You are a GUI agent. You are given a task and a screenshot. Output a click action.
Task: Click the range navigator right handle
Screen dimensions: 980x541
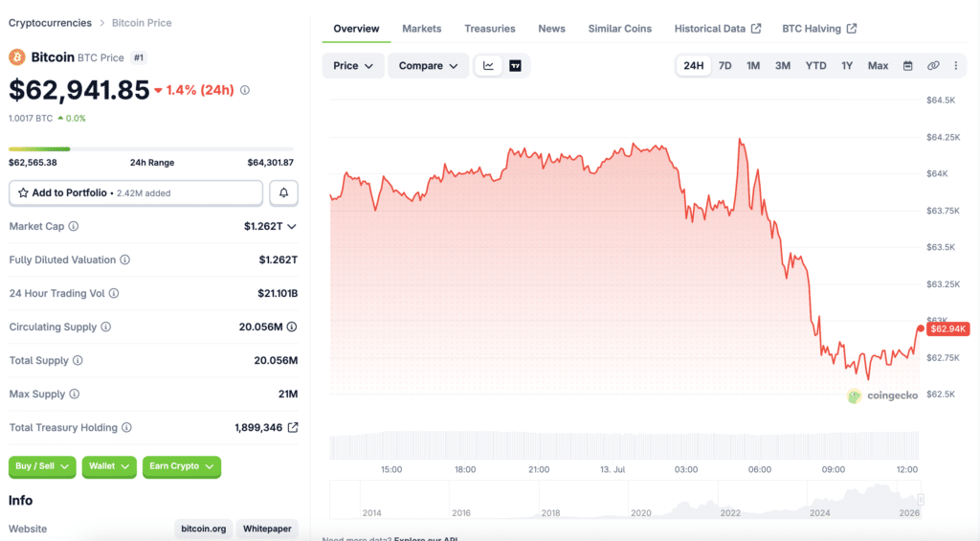pos(921,499)
